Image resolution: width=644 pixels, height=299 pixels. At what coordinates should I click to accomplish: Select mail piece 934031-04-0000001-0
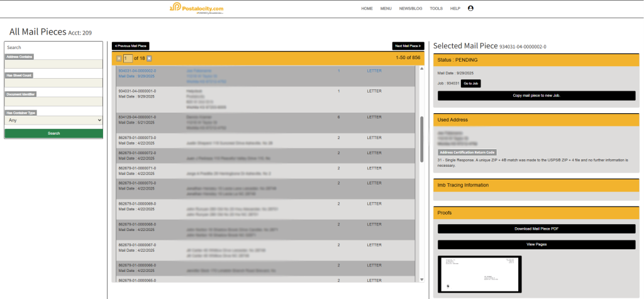[x=137, y=91]
